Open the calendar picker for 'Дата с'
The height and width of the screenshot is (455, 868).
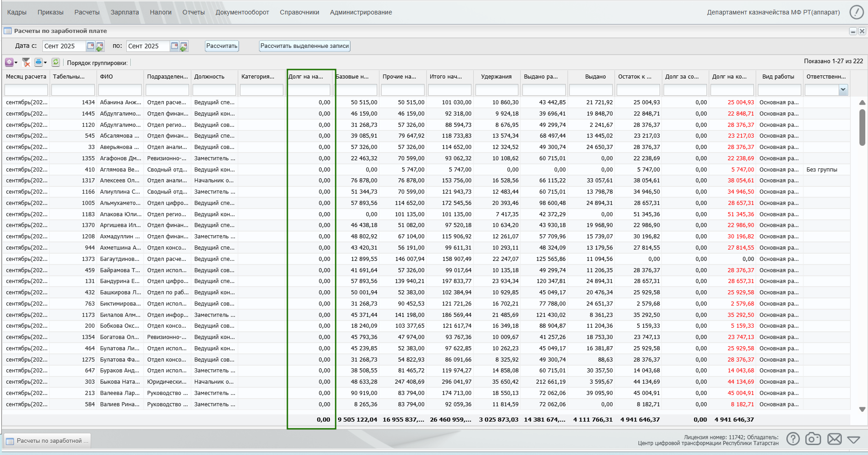click(90, 46)
